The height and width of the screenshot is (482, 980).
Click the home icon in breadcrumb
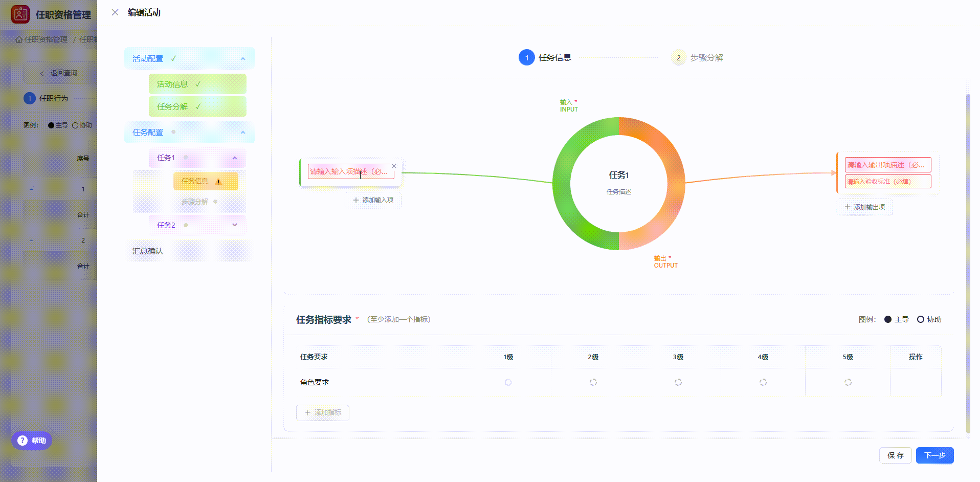tap(19, 39)
